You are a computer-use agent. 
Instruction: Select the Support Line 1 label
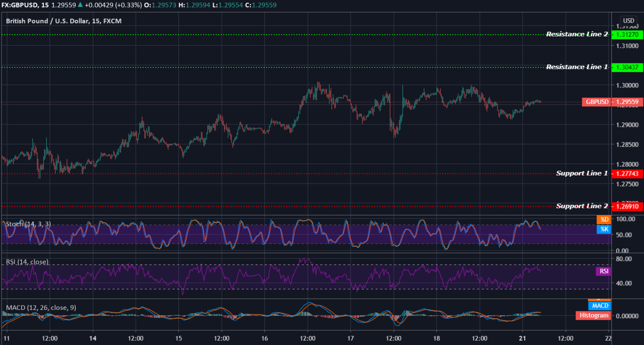pyautogui.click(x=582, y=173)
